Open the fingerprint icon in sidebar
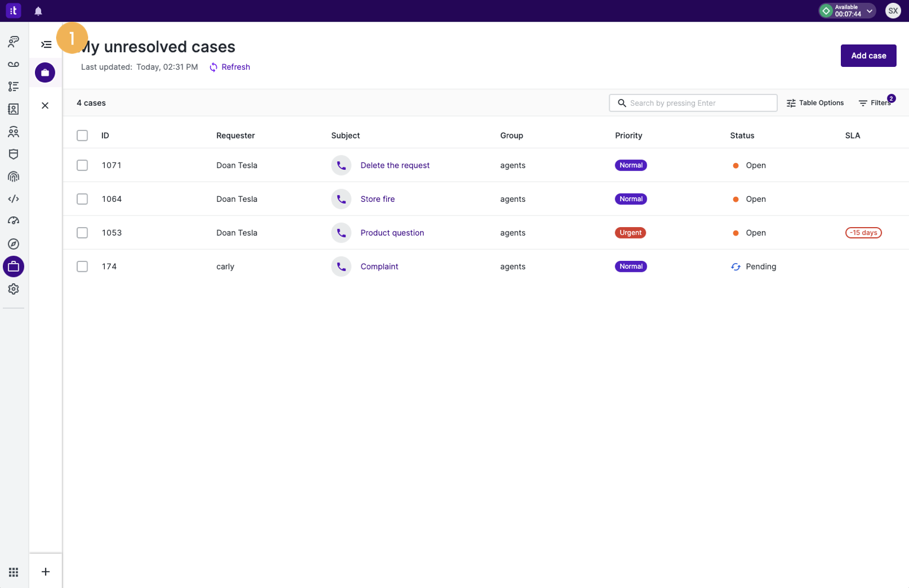This screenshot has height=588, width=909. tap(13, 177)
